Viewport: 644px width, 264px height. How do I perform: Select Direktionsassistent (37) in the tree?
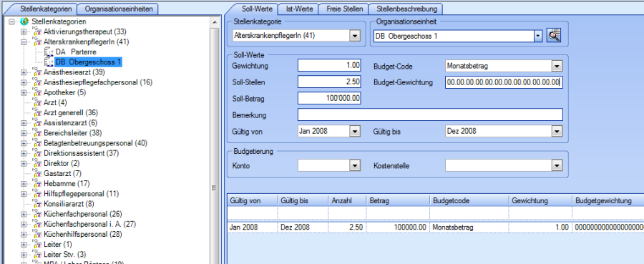(x=82, y=153)
